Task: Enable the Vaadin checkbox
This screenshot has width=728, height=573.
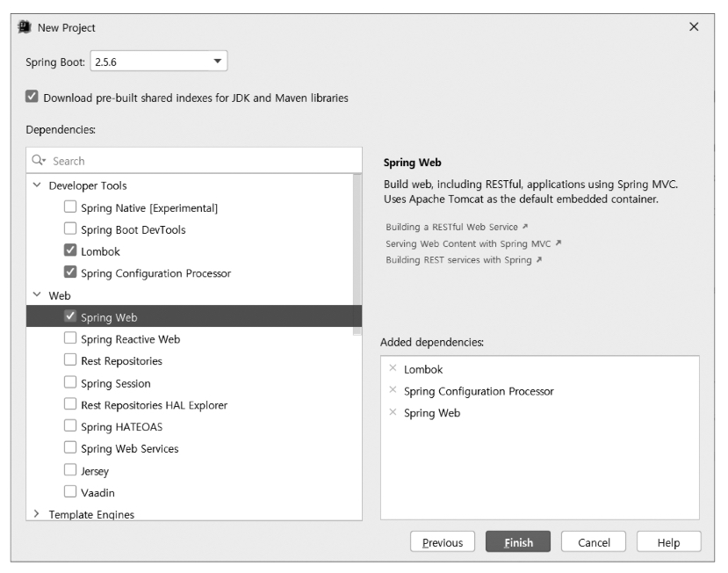Action: point(70,491)
